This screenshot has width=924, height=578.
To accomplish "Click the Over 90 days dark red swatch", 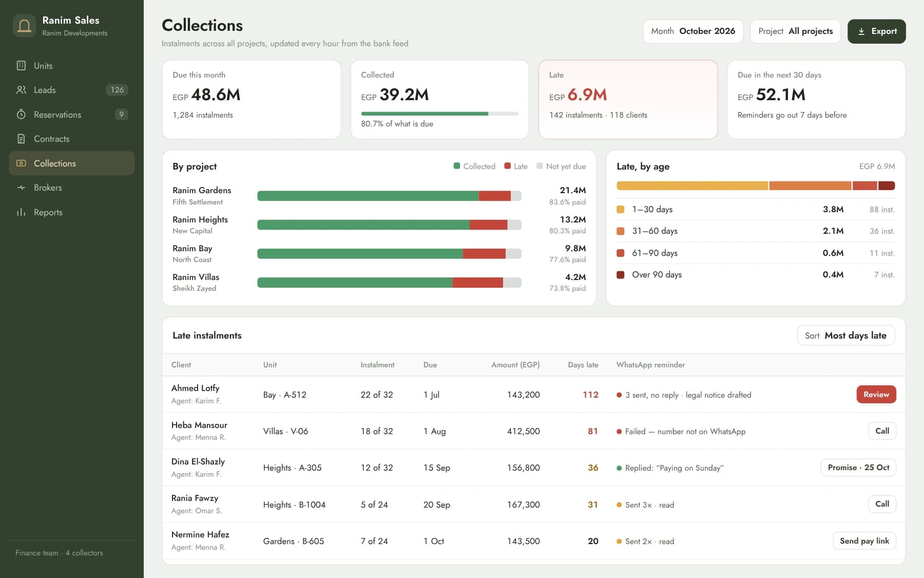I will pos(620,275).
